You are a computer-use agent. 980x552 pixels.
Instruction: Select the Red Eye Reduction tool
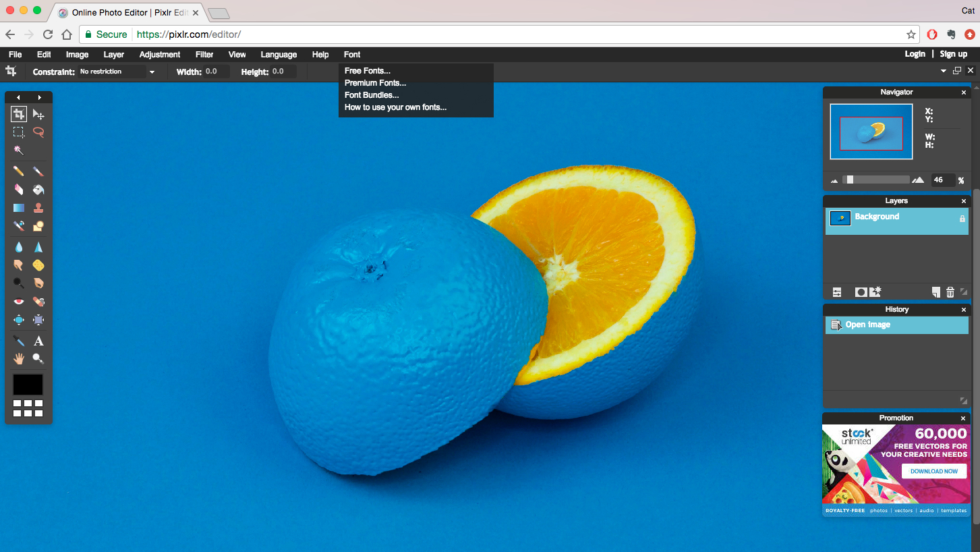(18, 301)
